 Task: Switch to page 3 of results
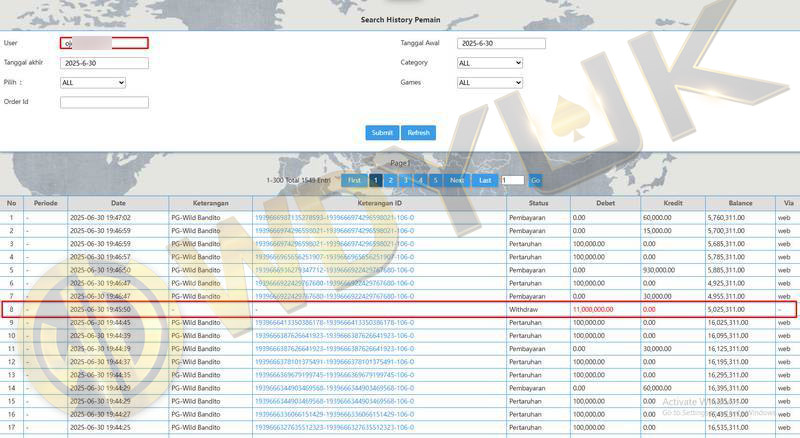(406, 180)
